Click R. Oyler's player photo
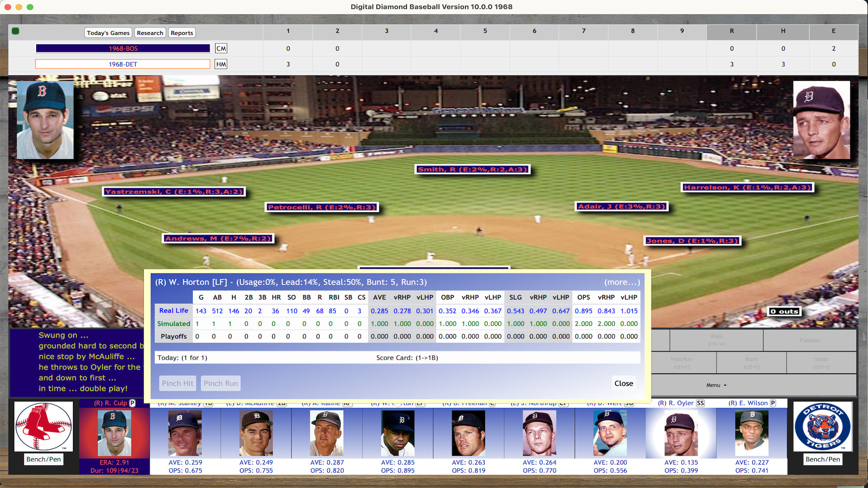Image resolution: width=868 pixels, height=488 pixels. [681, 433]
